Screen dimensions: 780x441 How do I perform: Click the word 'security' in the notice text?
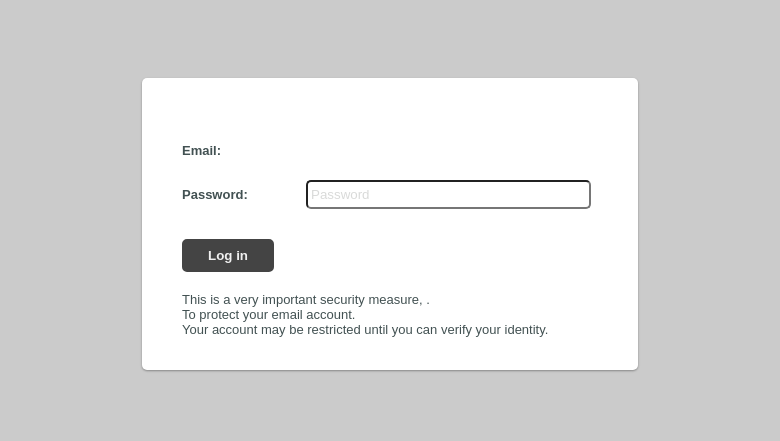(342, 300)
